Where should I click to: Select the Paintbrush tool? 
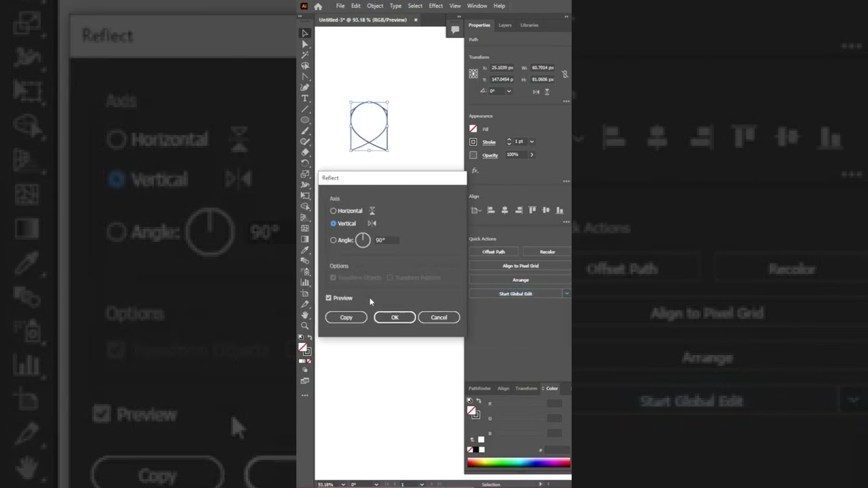click(x=305, y=131)
